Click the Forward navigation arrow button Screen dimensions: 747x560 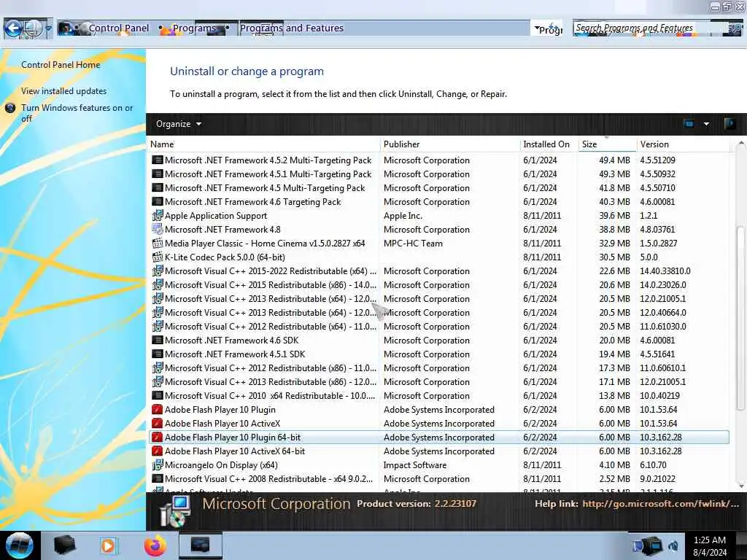click(32, 28)
